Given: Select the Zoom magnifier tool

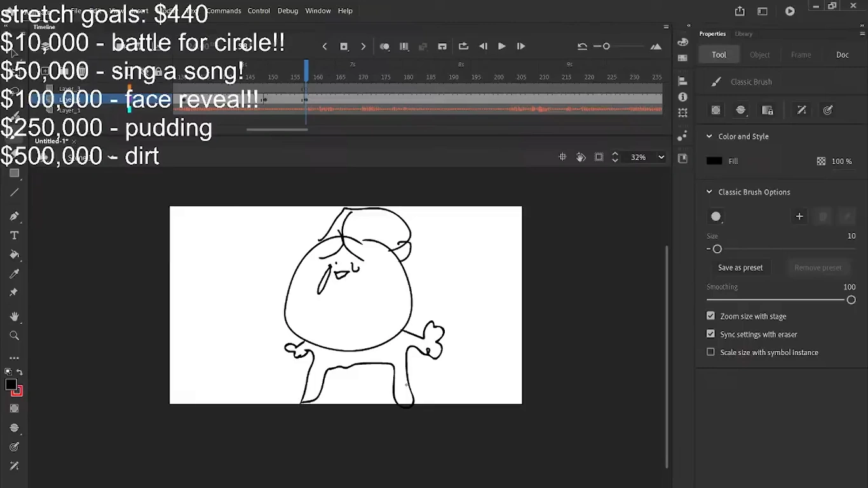Looking at the screenshot, I should 14,335.
